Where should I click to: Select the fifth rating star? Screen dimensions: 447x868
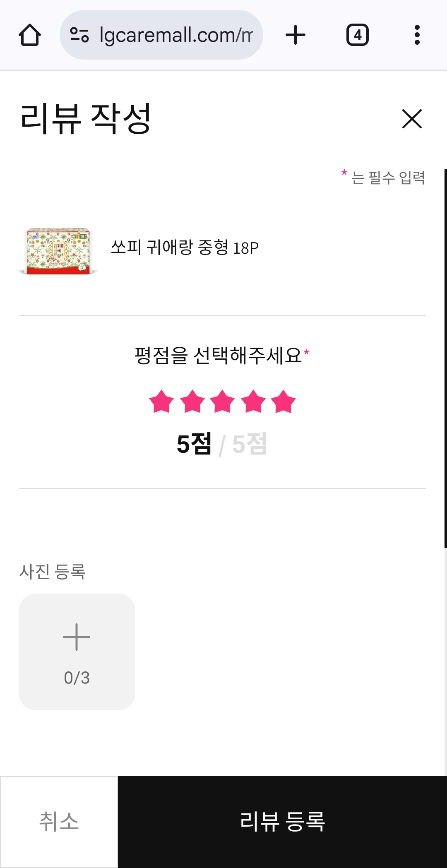click(284, 402)
